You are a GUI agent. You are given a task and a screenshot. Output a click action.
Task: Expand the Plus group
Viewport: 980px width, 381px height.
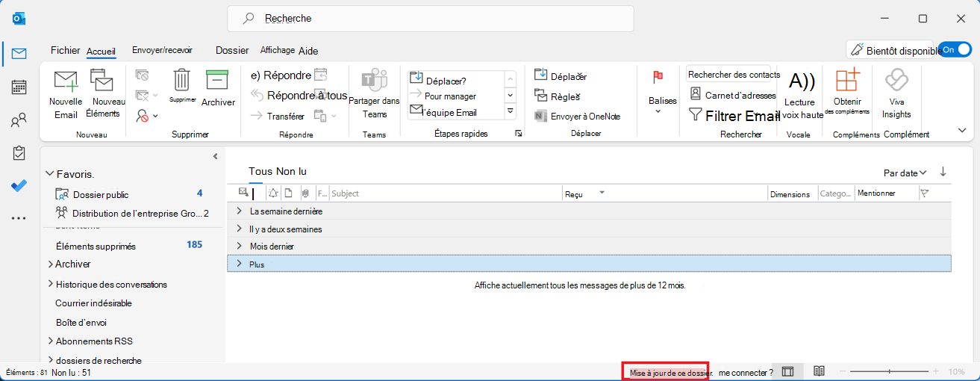point(239,264)
